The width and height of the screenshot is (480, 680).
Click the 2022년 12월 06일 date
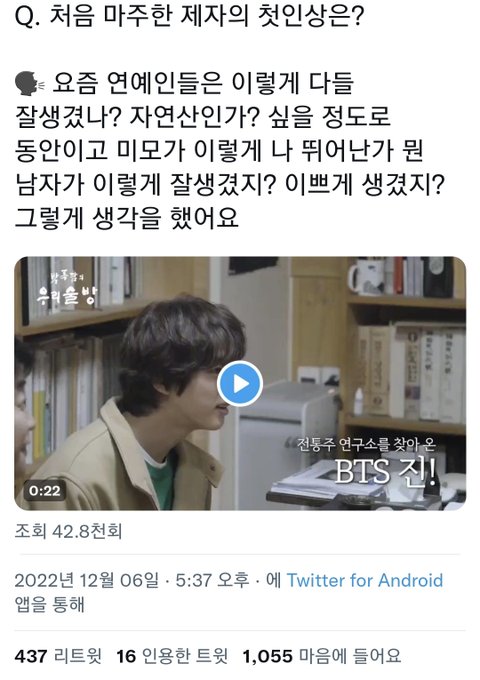click(87, 580)
